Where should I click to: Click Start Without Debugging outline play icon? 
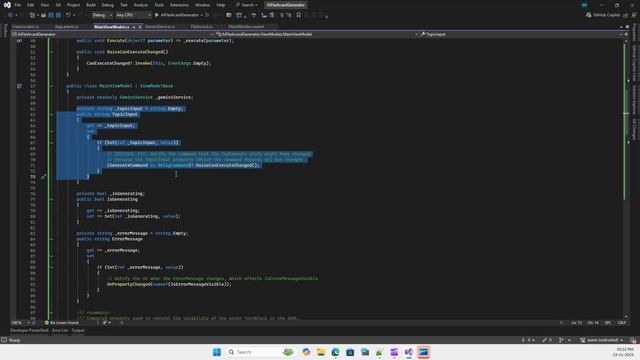[207, 15]
